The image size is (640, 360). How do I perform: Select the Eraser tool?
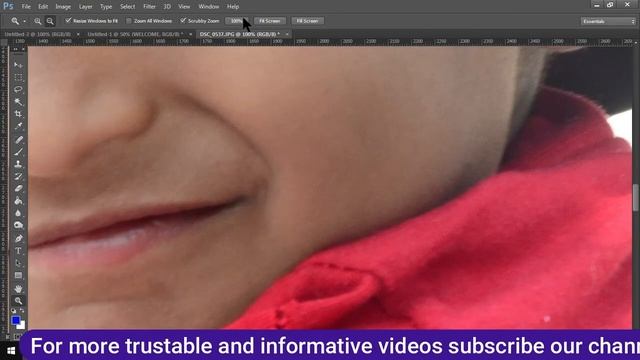pos(18,189)
